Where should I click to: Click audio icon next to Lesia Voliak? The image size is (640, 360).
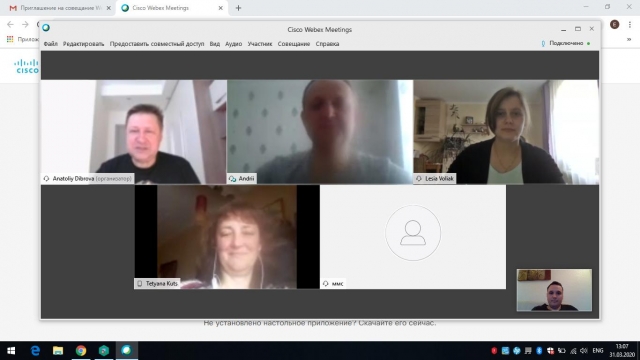click(419, 179)
